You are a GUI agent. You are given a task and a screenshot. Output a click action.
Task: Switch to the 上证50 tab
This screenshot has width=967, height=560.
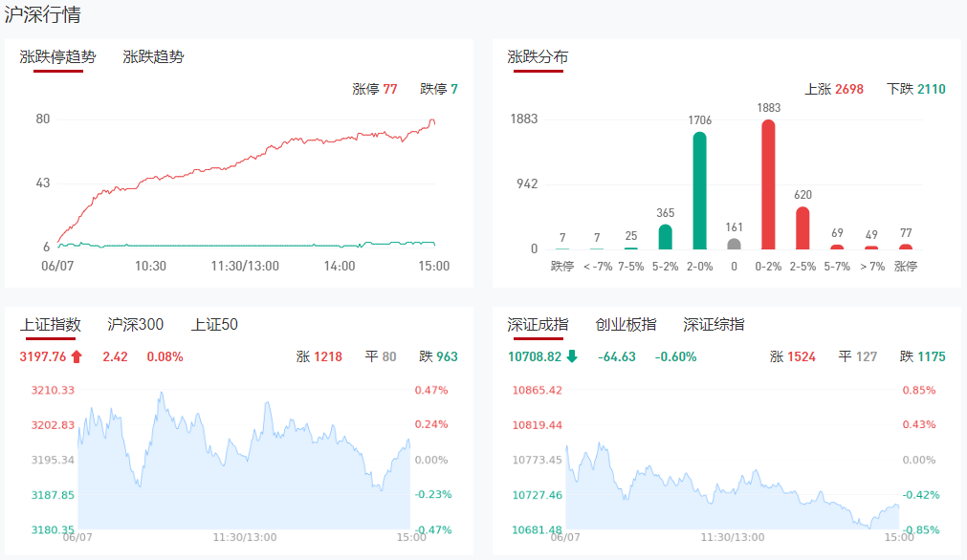(214, 325)
